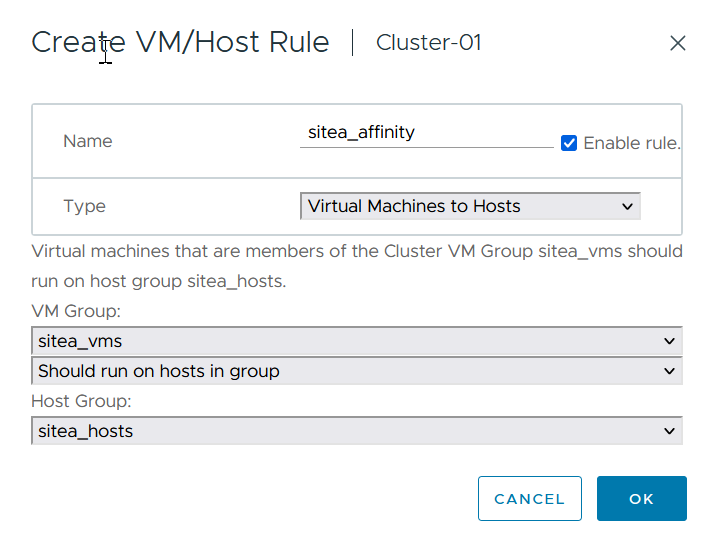Click the Create VM/Host Rule dialog title
712x546 pixels.
tap(180, 42)
